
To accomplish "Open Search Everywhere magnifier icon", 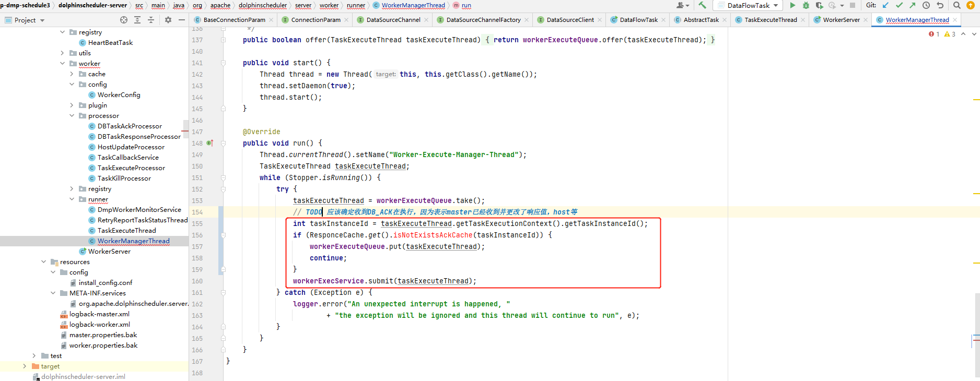I will coord(957,5).
